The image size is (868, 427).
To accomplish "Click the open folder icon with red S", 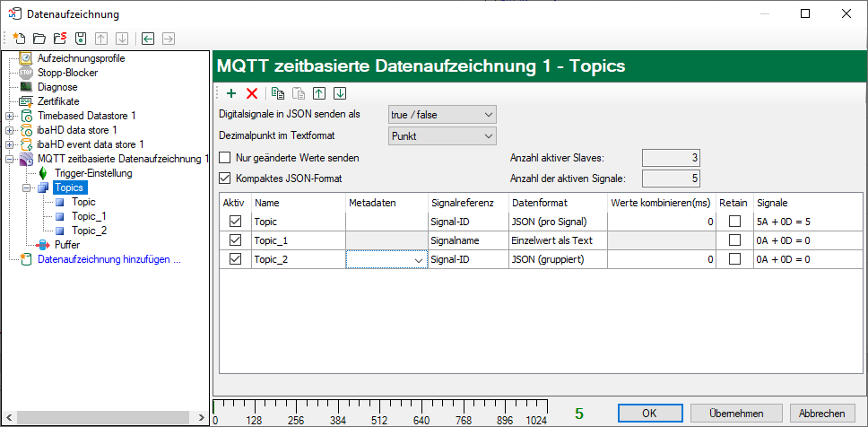I will tap(60, 39).
